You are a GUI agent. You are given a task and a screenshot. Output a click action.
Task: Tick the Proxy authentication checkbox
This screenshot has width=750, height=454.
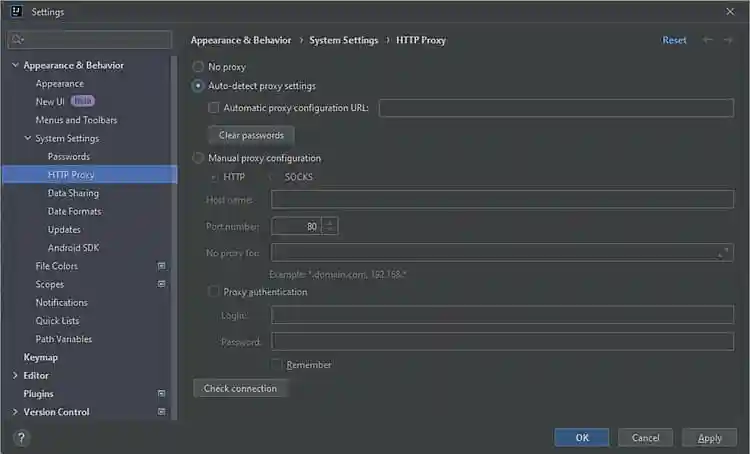[213, 291]
